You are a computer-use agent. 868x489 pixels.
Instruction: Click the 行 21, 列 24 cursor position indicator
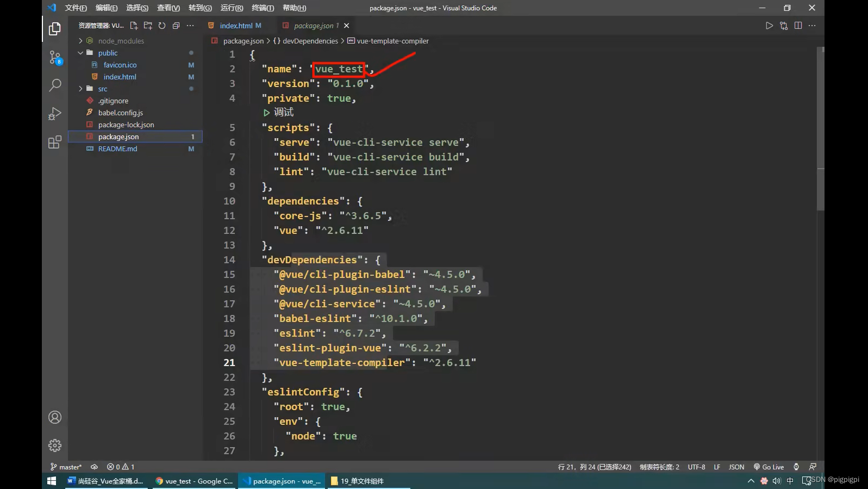pyautogui.click(x=595, y=467)
